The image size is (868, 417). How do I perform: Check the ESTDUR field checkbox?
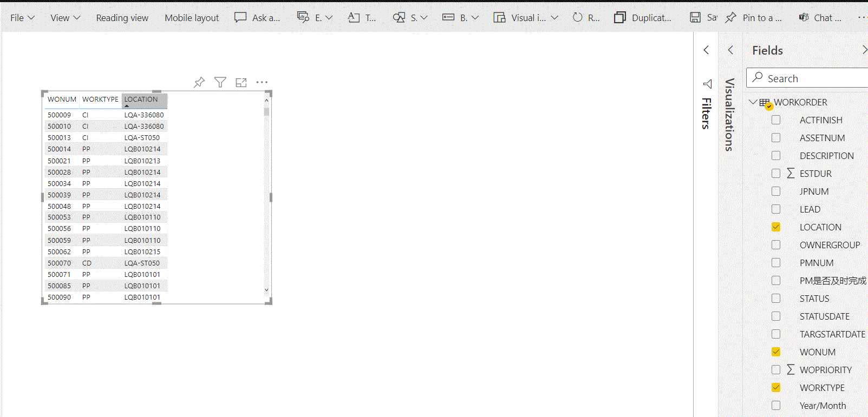click(x=776, y=174)
